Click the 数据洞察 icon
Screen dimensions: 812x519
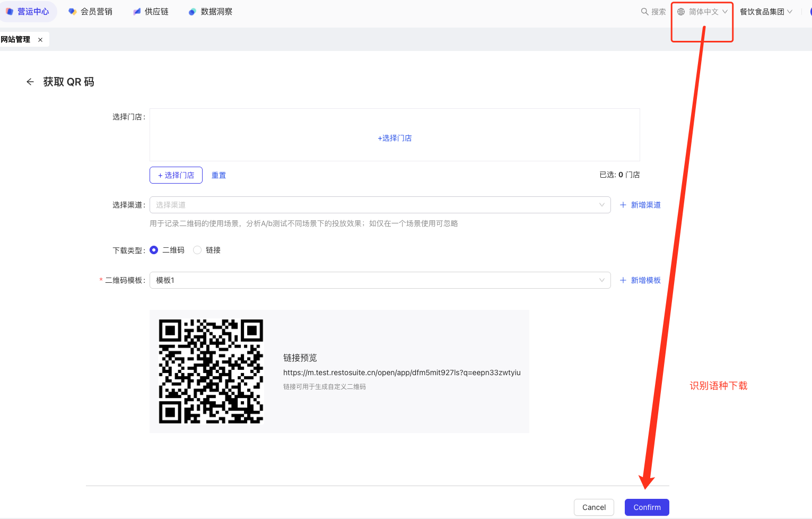tap(192, 12)
